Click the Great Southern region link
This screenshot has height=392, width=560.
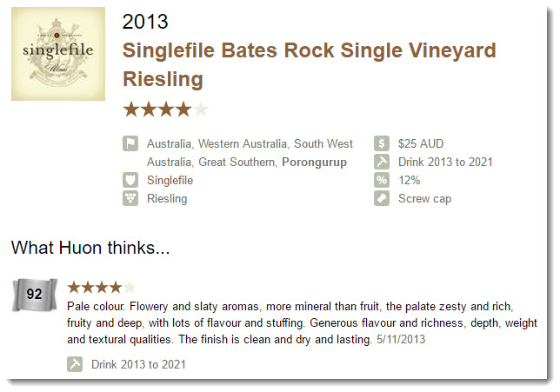(237, 162)
